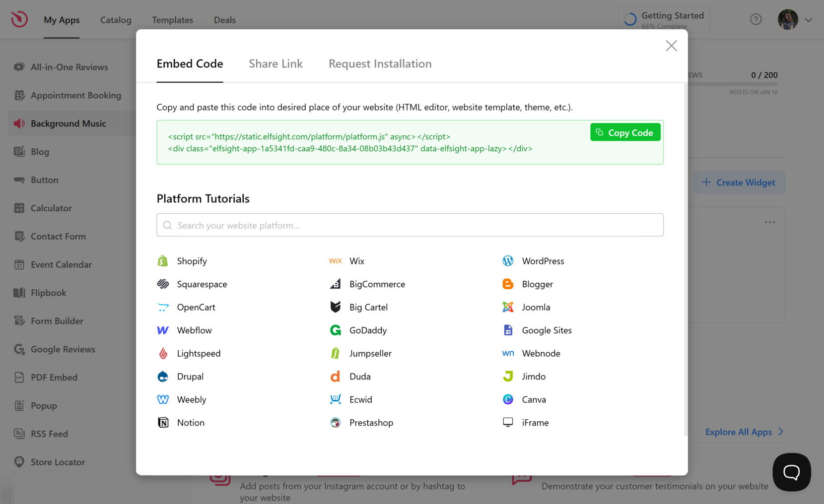This screenshot has height=504, width=824.
Task: Open the iFrame tutorial link
Action: coord(535,423)
